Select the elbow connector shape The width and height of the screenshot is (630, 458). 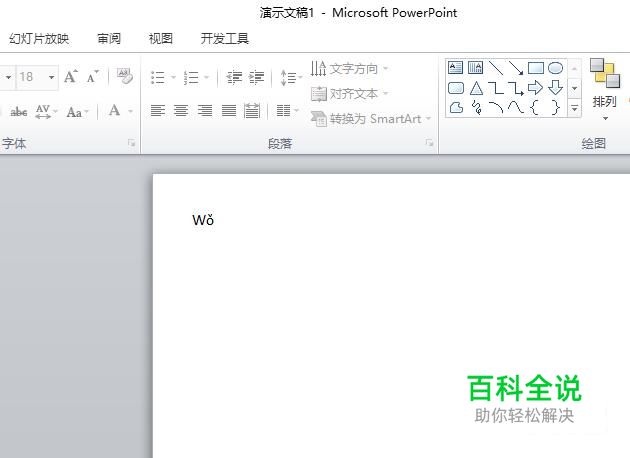click(x=496, y=88)
